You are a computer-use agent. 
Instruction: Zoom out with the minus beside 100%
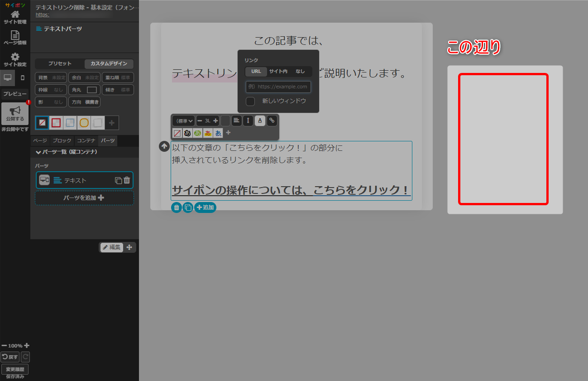(x=4, y=346)
